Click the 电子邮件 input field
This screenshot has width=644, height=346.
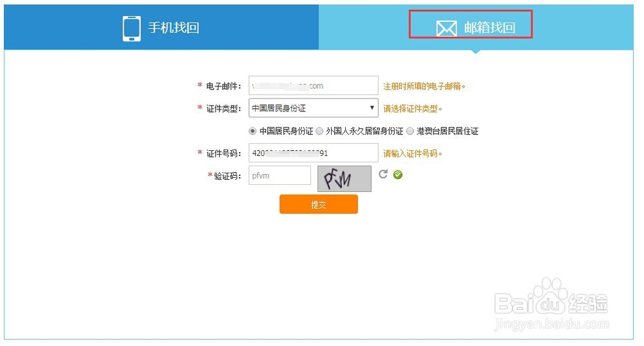[314, 86]
